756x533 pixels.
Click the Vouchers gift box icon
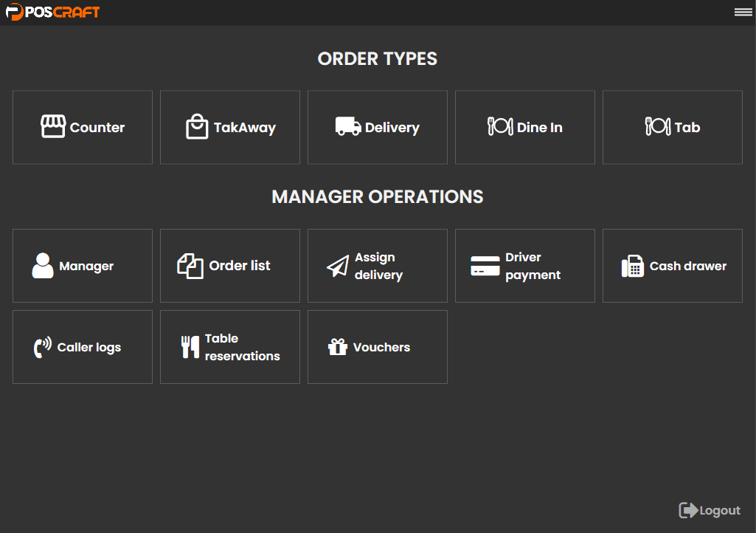tap(338, 347)
